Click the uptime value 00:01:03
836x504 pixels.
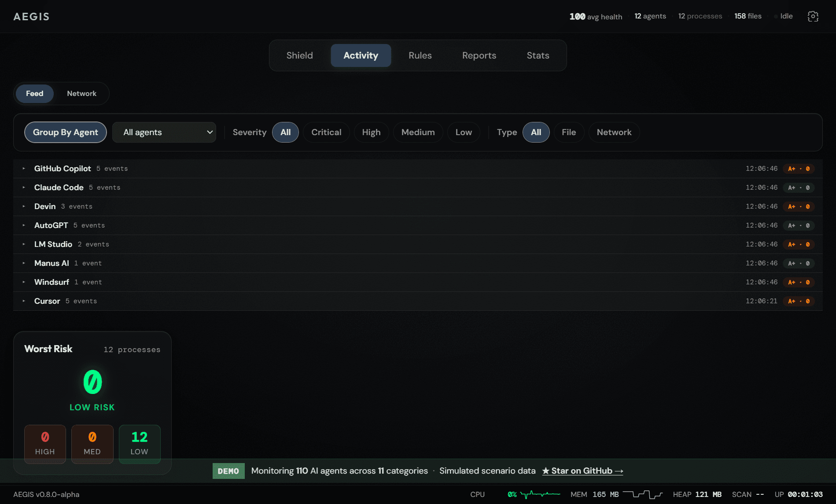[805, 494]
